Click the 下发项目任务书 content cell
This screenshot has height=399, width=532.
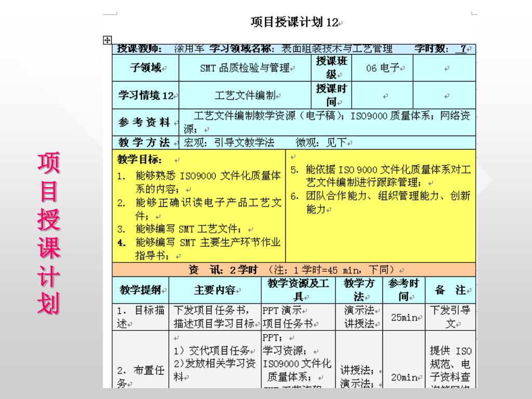tap(215, 317)
